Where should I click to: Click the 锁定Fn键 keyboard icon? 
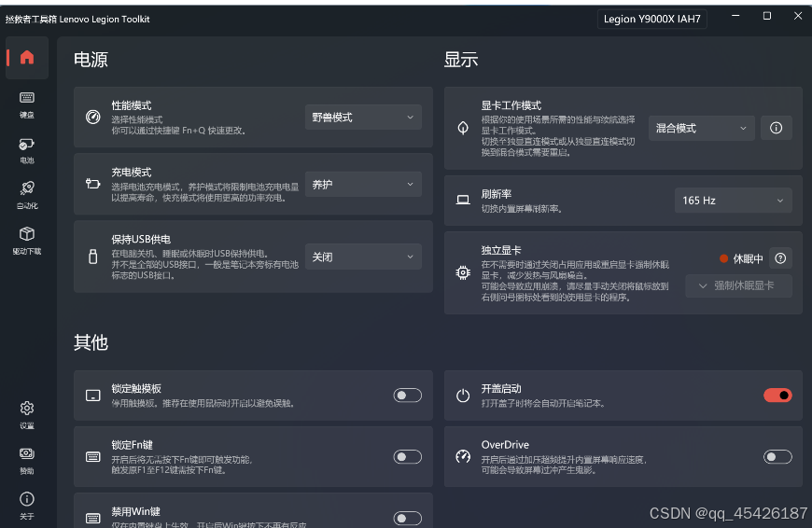(x=93, y=456)
